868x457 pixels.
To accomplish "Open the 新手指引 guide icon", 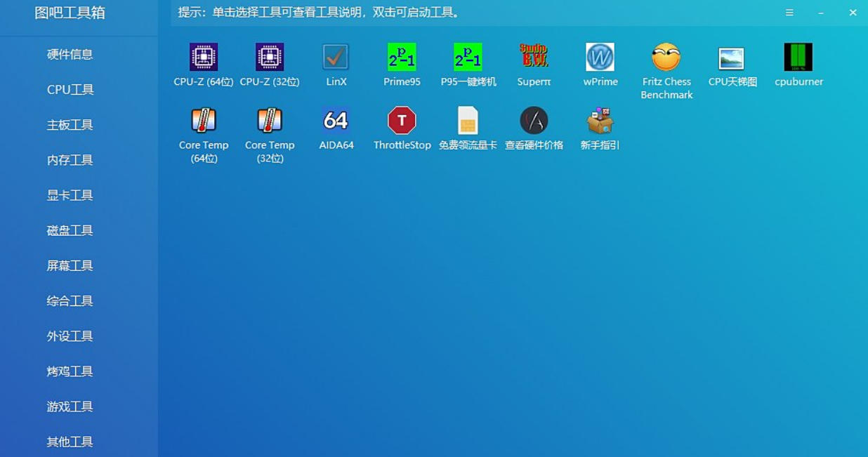I will click(x=600, y=121).
